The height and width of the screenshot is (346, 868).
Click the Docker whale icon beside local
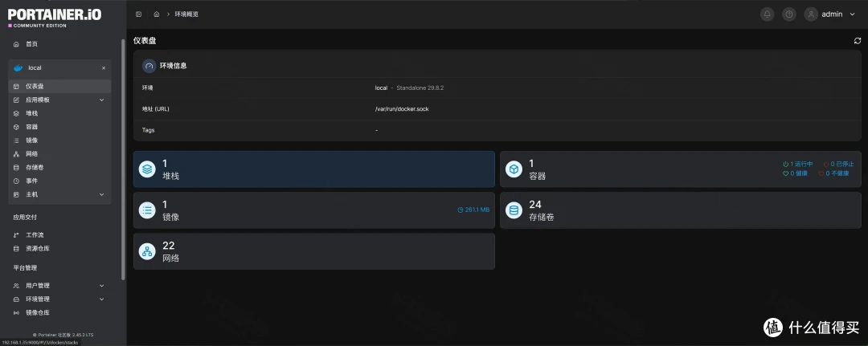click(x=18, y=68)
